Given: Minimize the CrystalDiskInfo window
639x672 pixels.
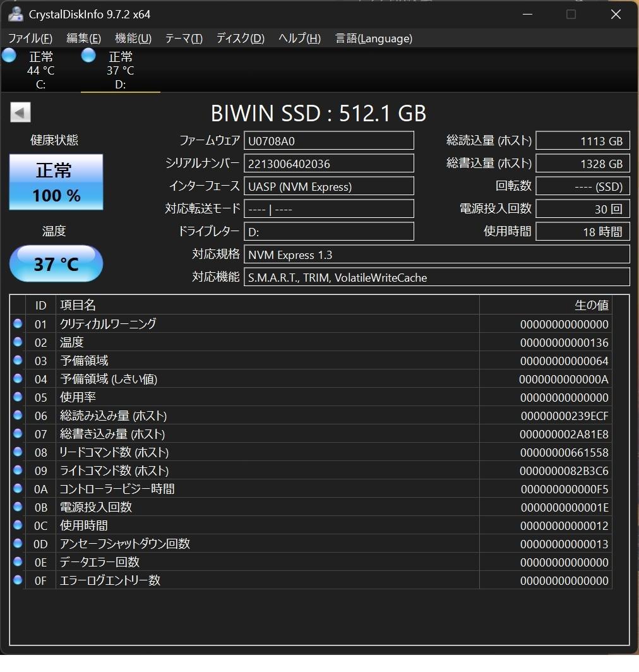Looking at the screenshot, I should 528,14.
